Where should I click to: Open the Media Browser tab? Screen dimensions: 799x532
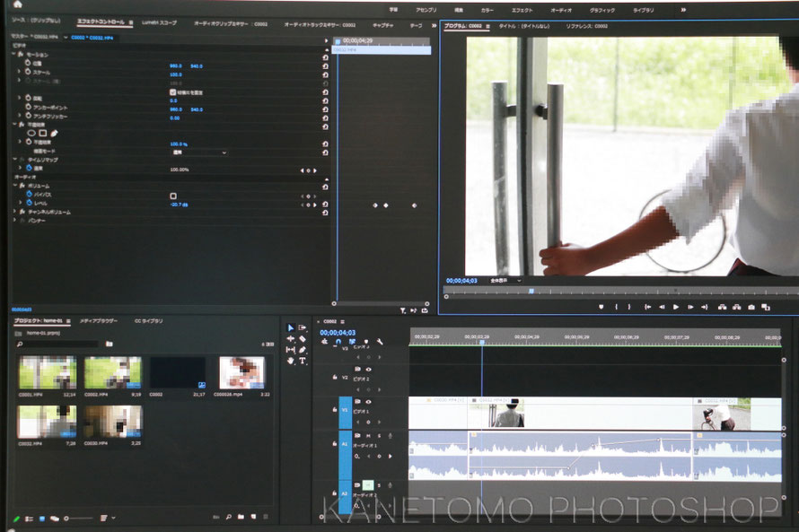pos(99,321)
